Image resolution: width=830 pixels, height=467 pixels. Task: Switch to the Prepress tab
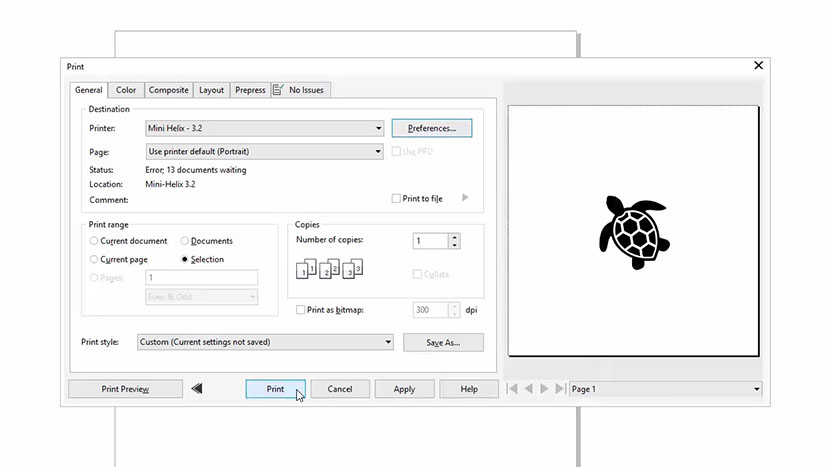(250, 90)
